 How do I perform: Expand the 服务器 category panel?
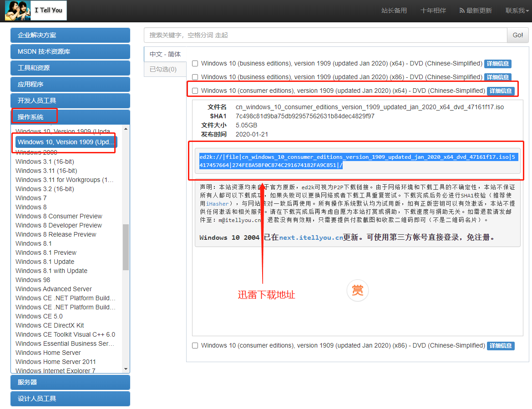coord(70,382)
